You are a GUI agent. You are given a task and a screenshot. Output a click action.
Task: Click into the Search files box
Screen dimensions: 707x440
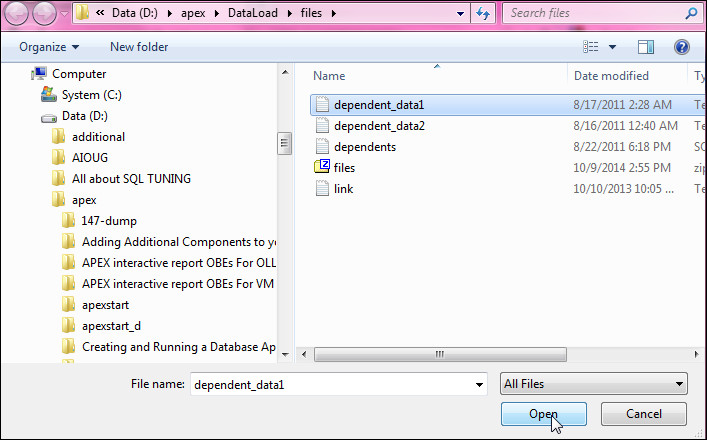point(593,13)
